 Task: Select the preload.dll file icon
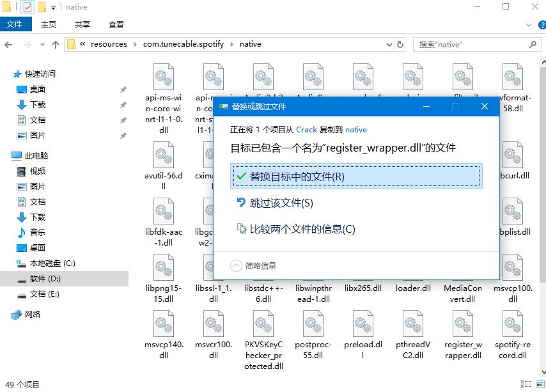(x=363, y=324)
